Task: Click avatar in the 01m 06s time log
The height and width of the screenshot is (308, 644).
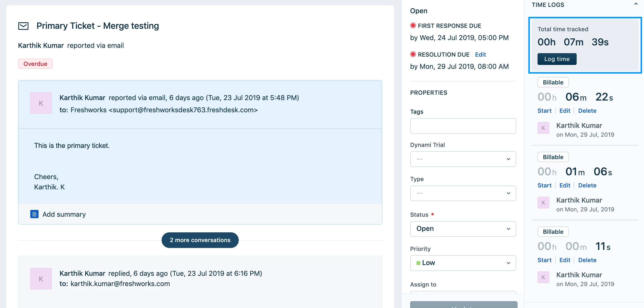Action: (x=543, y=203)
